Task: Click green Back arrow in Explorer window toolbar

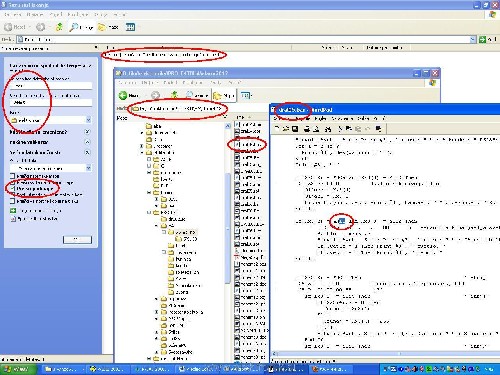Action: (123, 96)
